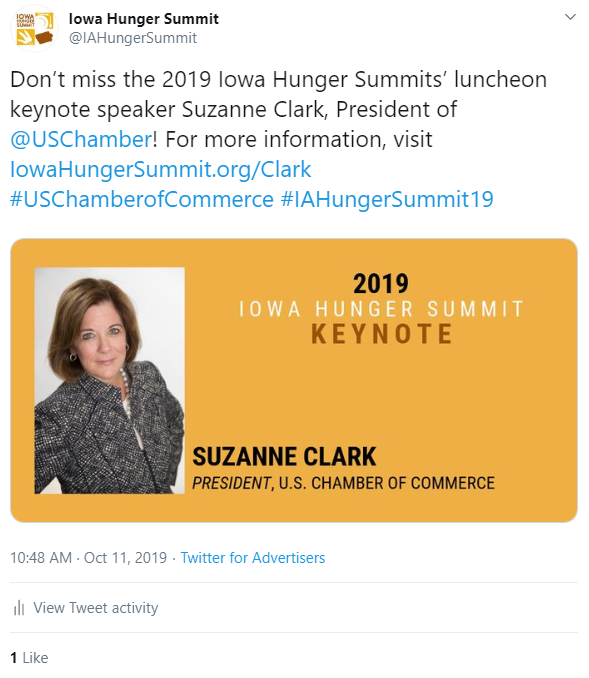
Task: Open the tweet timestamp 10:48 AM
Action: [x=41, y=558]
